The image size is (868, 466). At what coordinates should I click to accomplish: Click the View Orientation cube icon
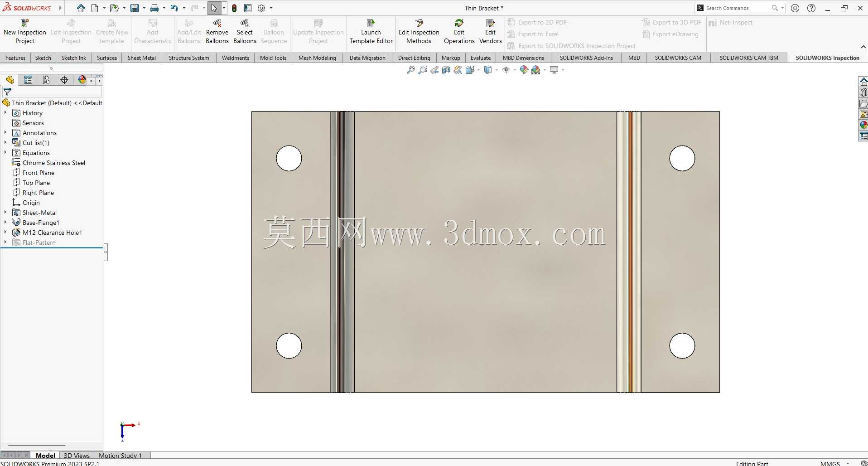coord(470,70)
